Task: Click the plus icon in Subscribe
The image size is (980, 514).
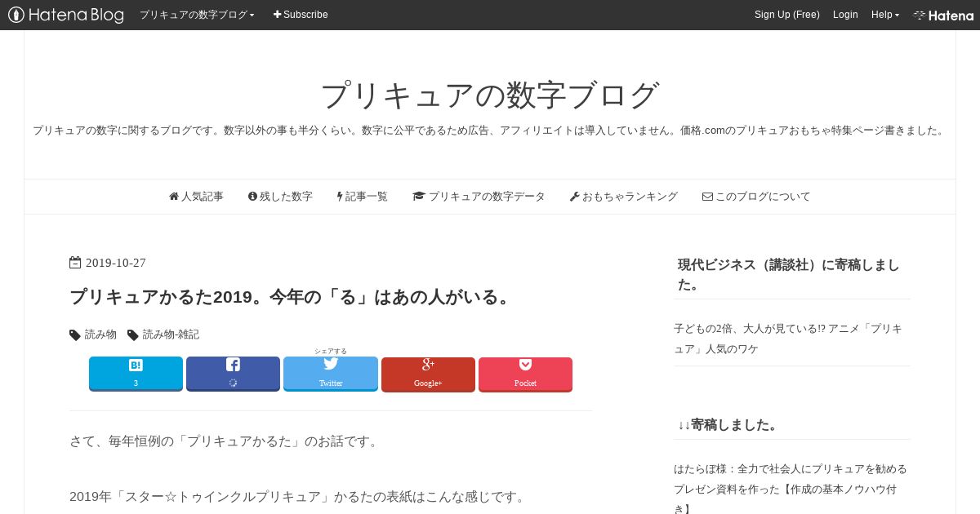Action: click(277, 15)
